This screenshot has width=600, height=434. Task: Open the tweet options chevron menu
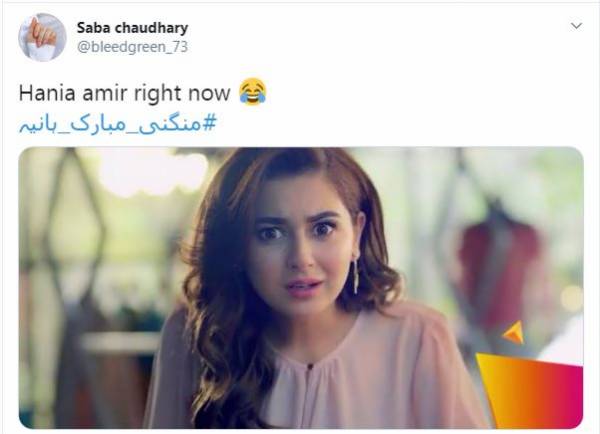(576, 26)
